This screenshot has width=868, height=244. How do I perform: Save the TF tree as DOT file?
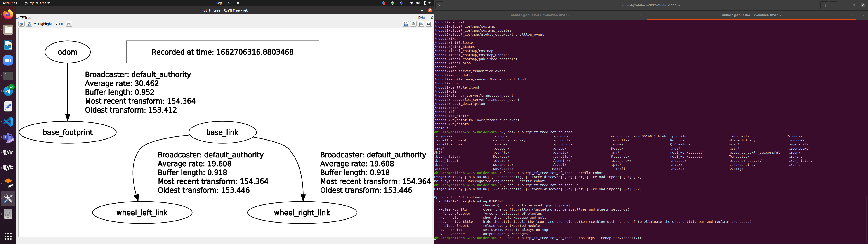[413, 24]
